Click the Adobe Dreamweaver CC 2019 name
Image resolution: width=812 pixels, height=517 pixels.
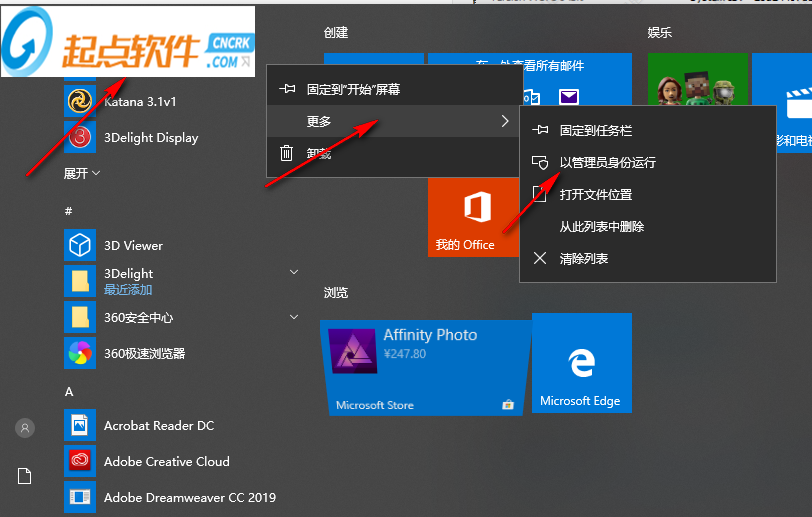190,497
